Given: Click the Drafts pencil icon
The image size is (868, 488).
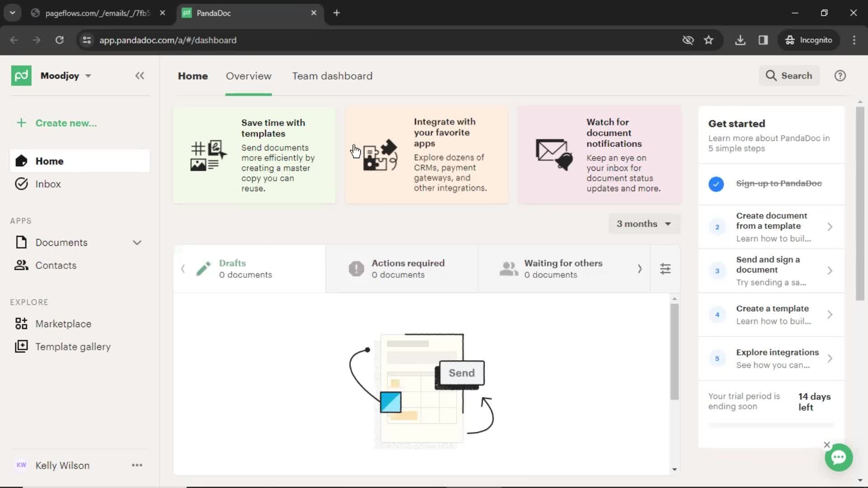Looking at the screenshot, I should coord(203,269).
